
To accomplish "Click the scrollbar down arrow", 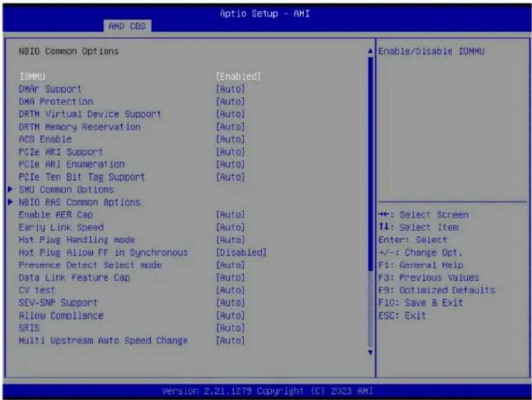I will click(x=370, y=352).
